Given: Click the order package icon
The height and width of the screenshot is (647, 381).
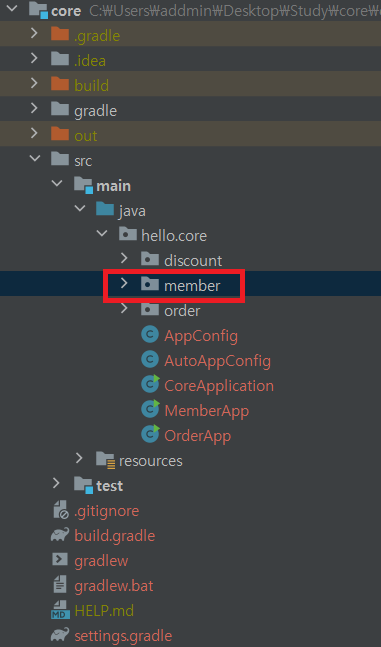Looking at the screenshot, I should click(150, 309).
